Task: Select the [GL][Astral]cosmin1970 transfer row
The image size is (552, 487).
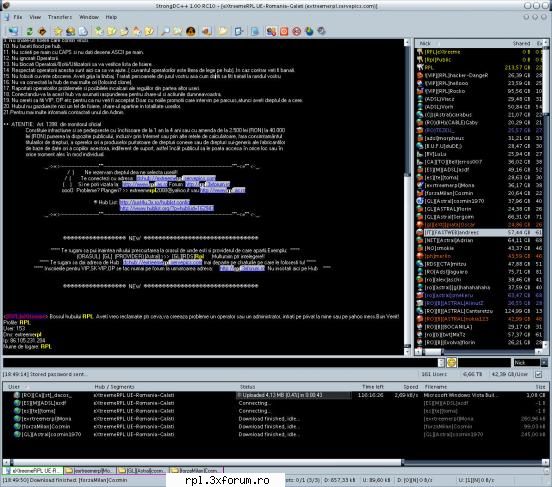Action: tap(275, 434)
